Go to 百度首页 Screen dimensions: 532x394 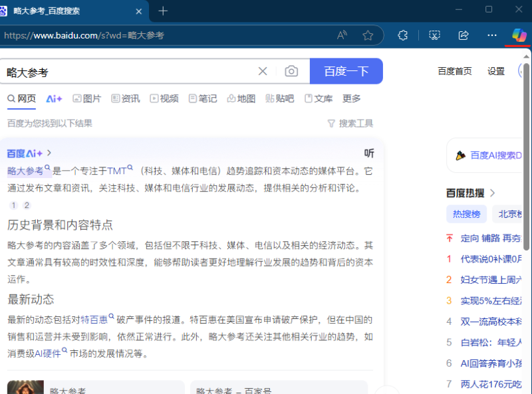(454, 71)
